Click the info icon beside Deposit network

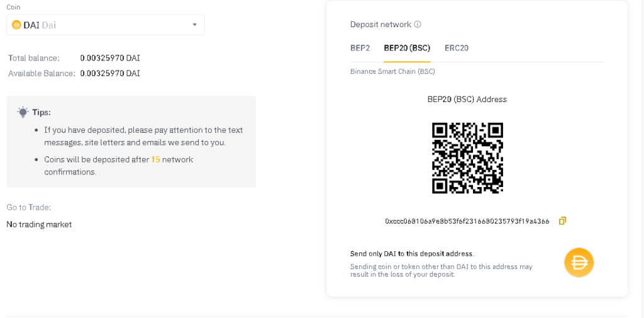(x=418, y=25)
